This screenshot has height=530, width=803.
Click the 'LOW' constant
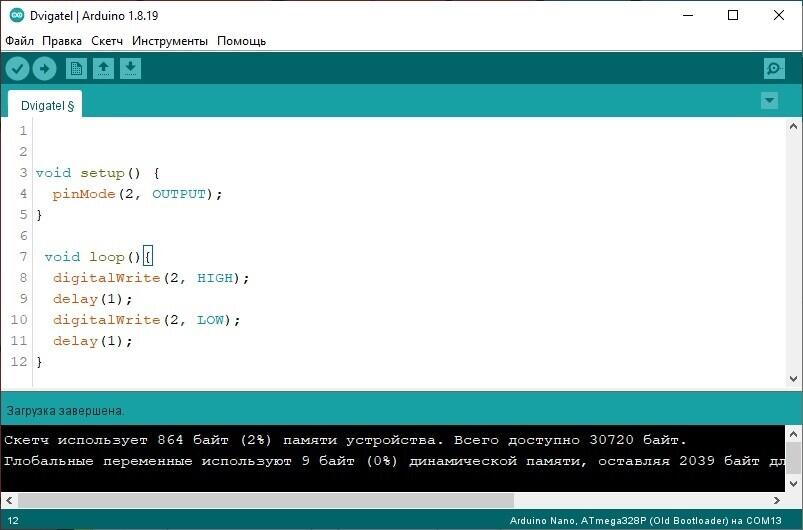pos(210,320)
